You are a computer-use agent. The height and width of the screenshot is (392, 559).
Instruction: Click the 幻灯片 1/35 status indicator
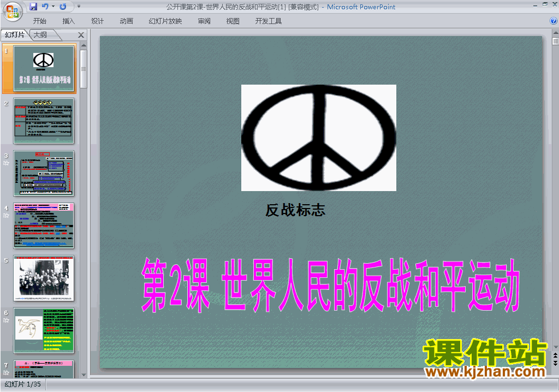(23, 384)
